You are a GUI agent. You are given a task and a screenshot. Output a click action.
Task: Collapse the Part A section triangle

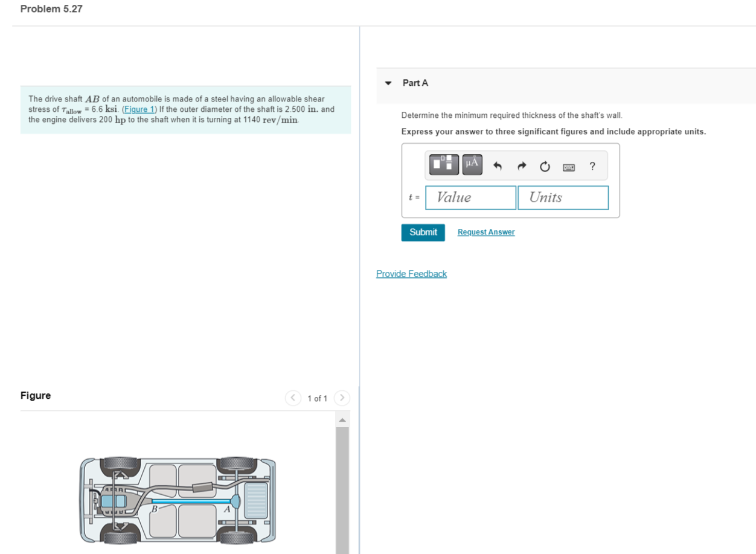click(x=389, y=83)
